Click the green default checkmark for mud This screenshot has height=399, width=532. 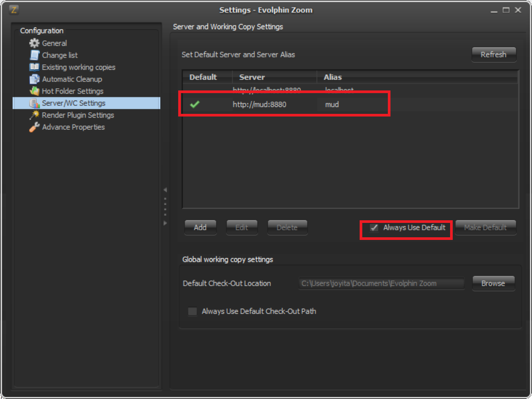click(195, 104)
